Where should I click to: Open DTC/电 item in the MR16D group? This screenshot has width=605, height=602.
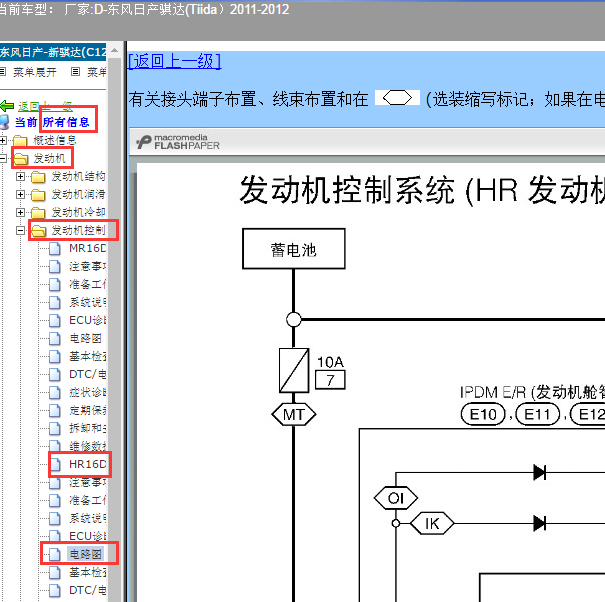click(x=88, y=374)
